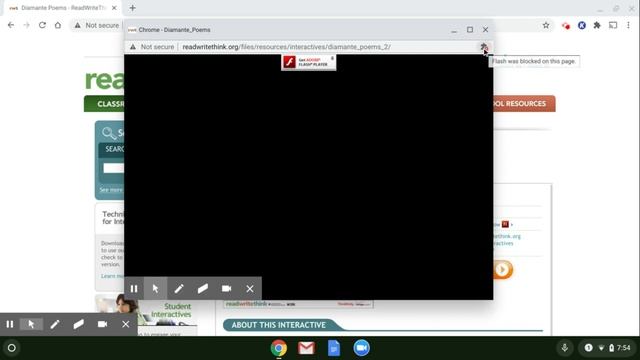Open About This Interactive section

click(279, 325)
